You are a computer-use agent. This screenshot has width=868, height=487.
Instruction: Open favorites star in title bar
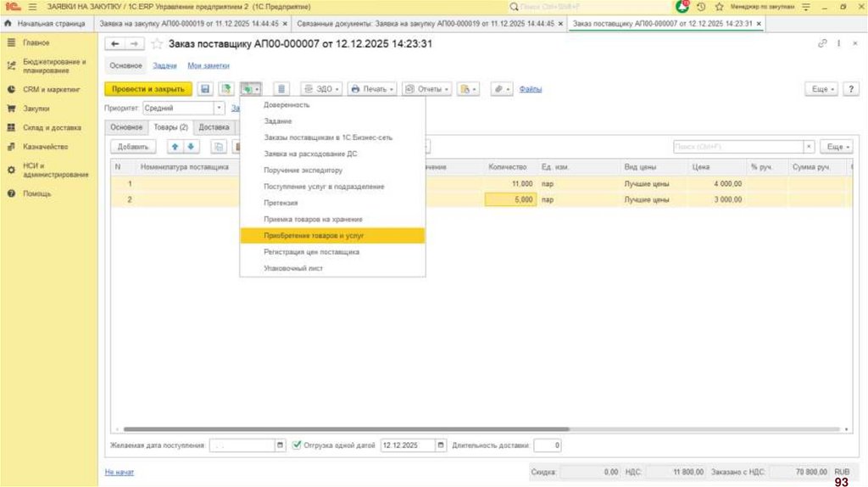(719, 7)
